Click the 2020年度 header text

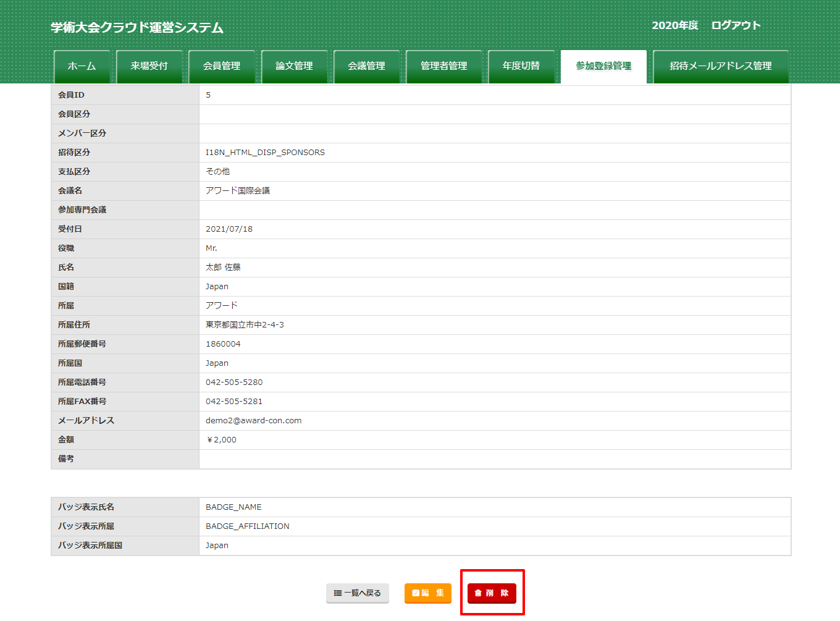[674, 25]
